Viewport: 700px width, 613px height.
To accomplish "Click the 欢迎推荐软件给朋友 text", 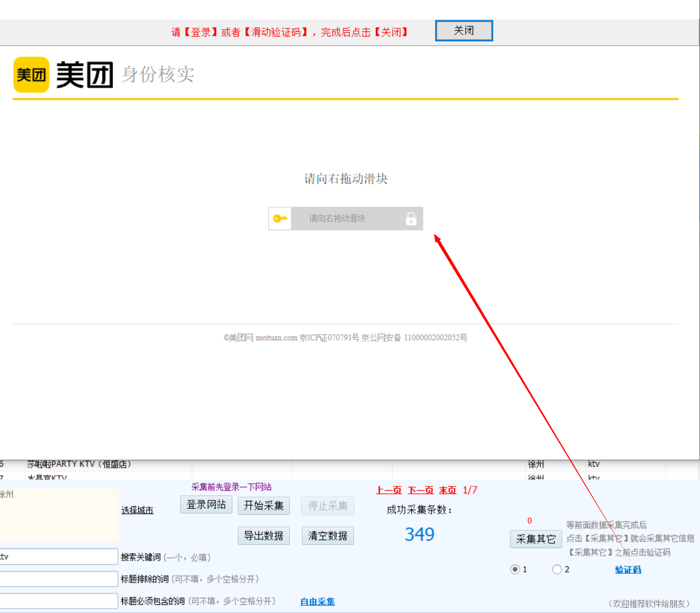I will point(649,603).
